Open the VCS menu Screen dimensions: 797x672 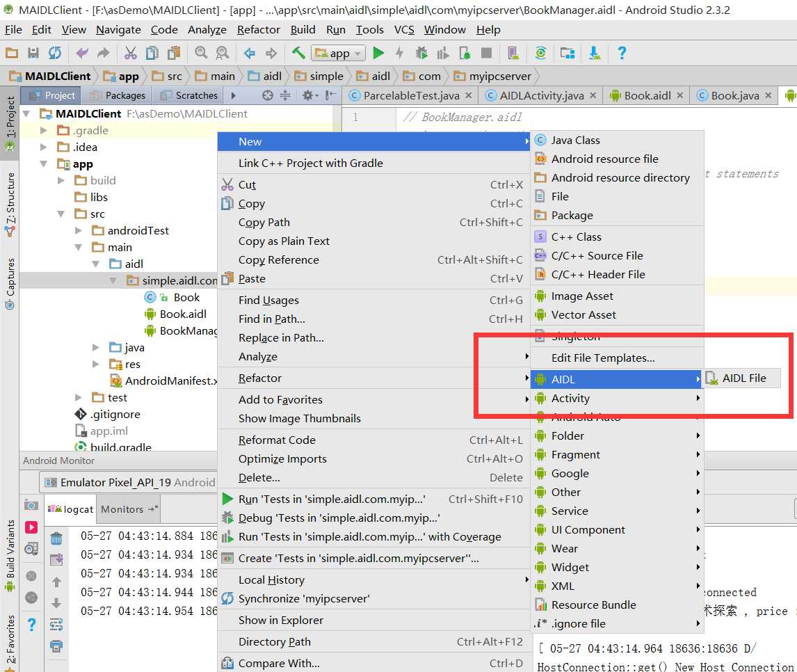404,29
